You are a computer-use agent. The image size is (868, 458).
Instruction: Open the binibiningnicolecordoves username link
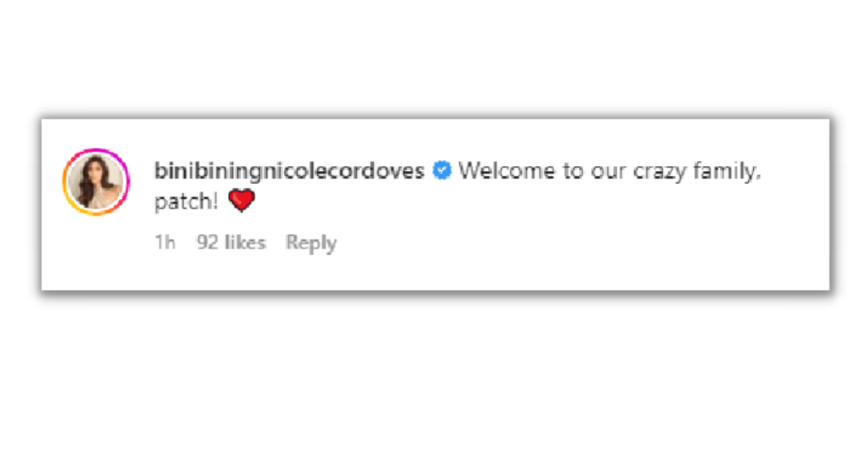coord(290,170)
